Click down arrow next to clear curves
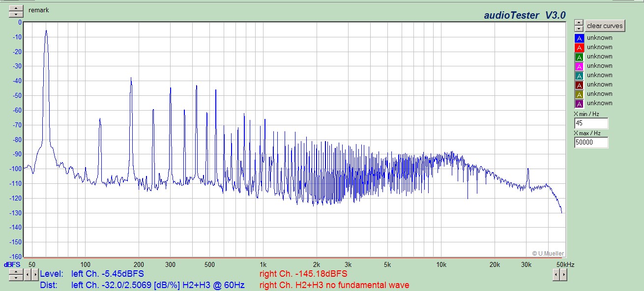The width and height of the screenshot is (644, 291). click(x=579, y=29)
